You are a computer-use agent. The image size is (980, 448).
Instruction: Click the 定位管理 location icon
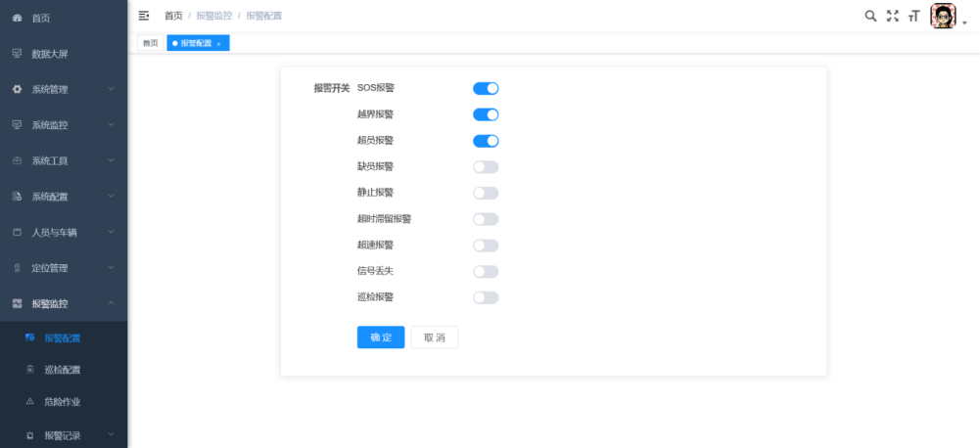(18, 267)
